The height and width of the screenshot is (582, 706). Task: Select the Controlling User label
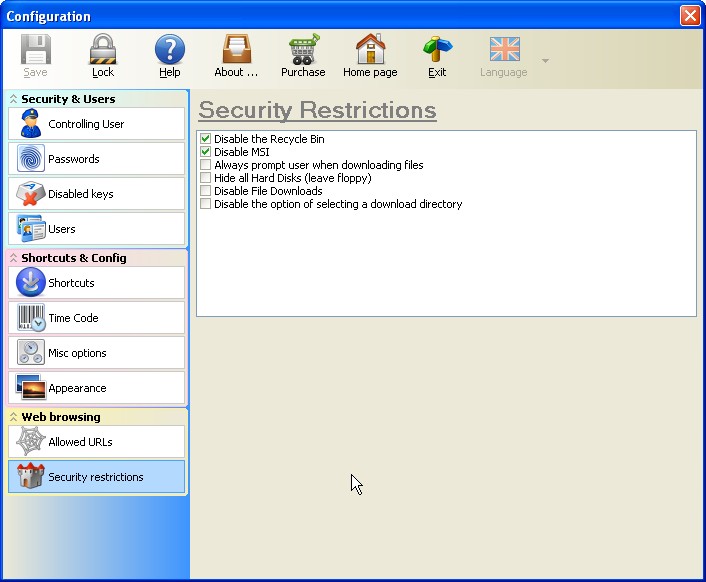pyautogui.click(x=86, y=124)
